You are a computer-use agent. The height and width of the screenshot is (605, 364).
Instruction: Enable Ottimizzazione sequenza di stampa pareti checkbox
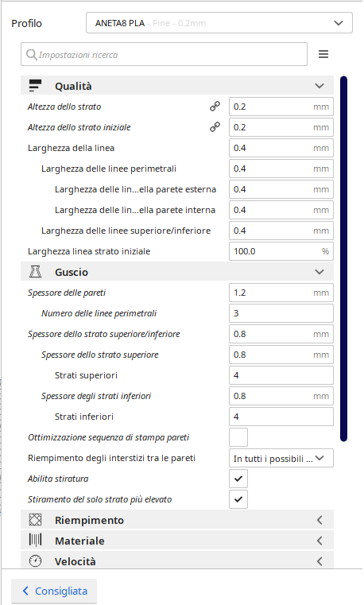pyautogui.click(x=238, y=437)
